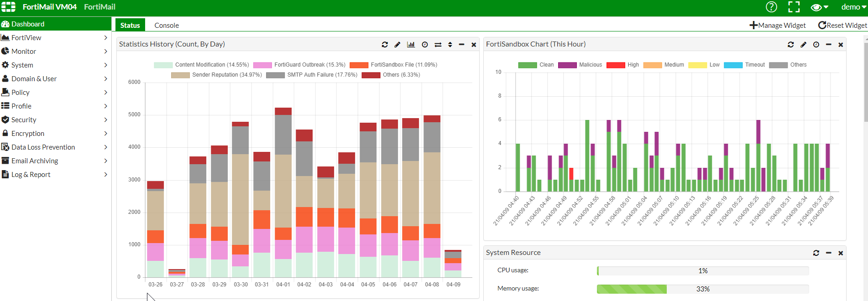This screenshot has width=868, height=301.
Task: Click the Memory usage progress bar
Action: coord(702,289)
